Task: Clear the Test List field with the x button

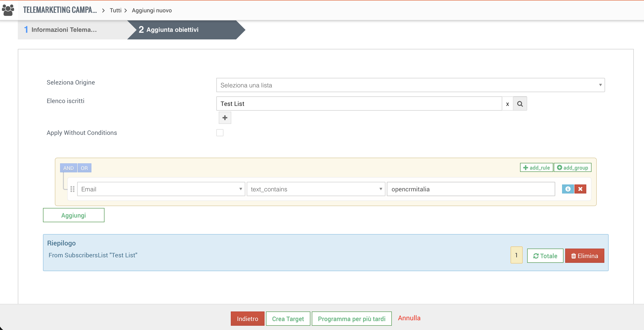Action: tap(507, 104)
